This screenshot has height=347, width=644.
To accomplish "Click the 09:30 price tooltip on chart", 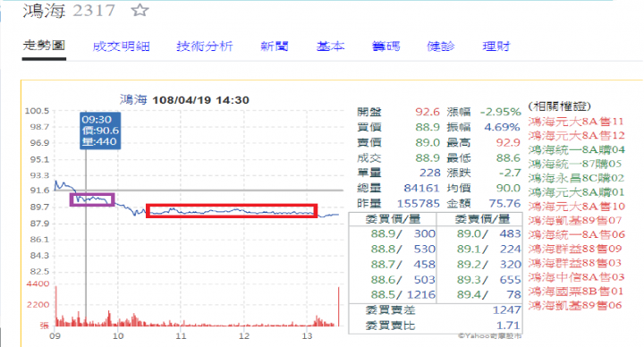I will [100, 131].
